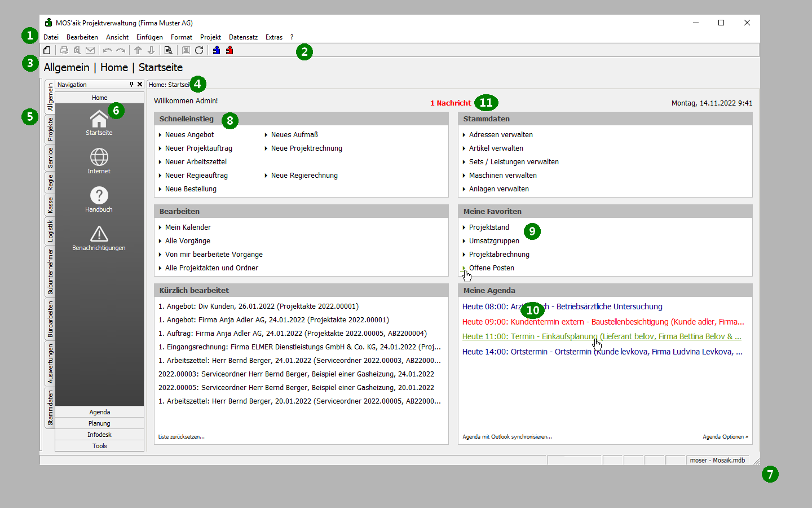This screenshot has width=812, height=508.
Task: Expand the Planung navigation section
Action: pos(99,423)
